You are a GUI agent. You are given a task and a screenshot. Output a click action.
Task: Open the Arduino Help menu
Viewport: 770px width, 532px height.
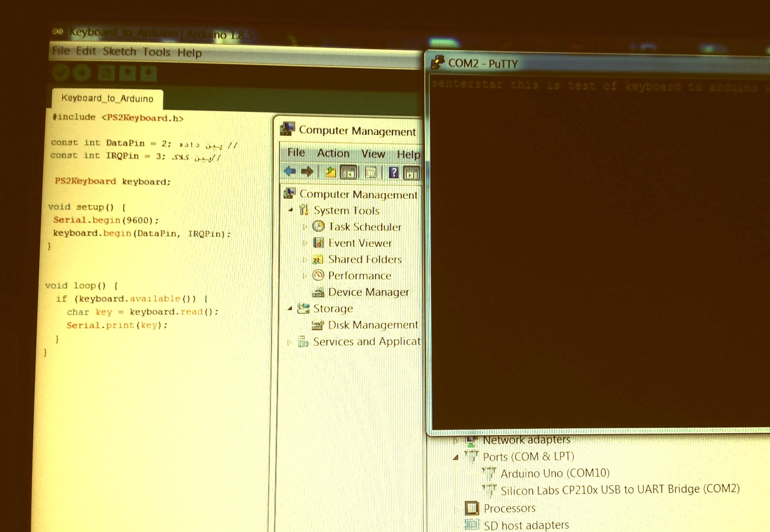[189, 52]
